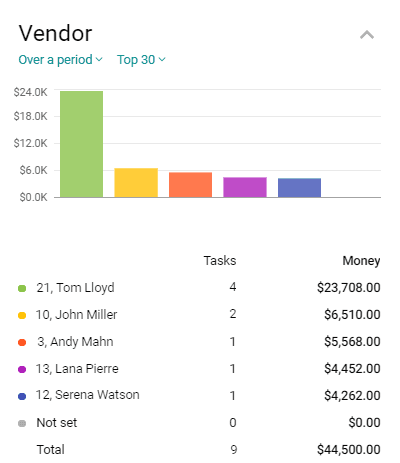Click the purple legend dot for Lana Pierre
This screenshot has width=400, height=463.
pos(22,369)
